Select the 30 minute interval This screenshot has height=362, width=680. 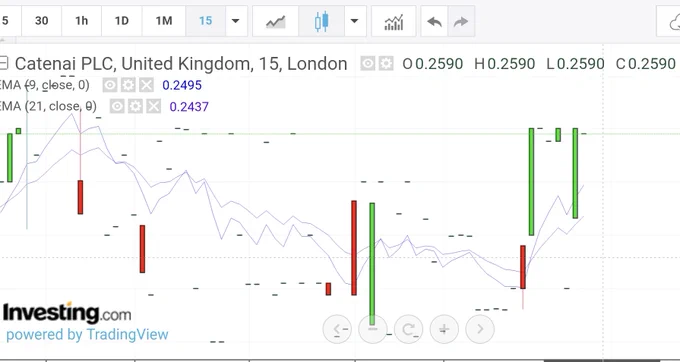coord(41,21)
